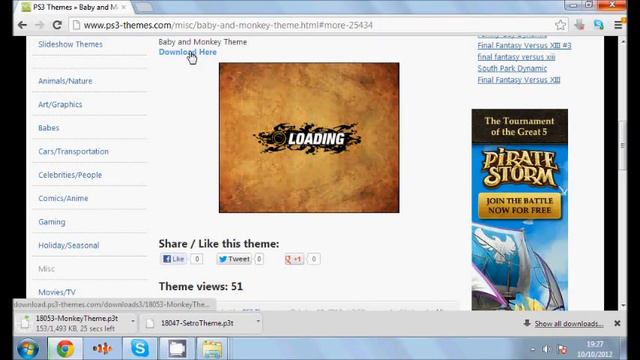
Task: Click the download extension icon beside the star
Action: point(580,25)
